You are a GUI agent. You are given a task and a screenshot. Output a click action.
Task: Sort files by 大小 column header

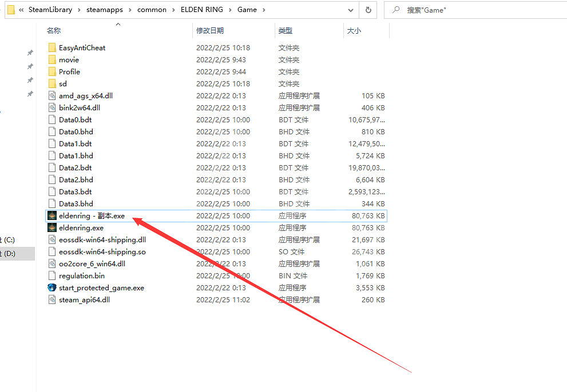pyautogui.click(x=354, y=31)
